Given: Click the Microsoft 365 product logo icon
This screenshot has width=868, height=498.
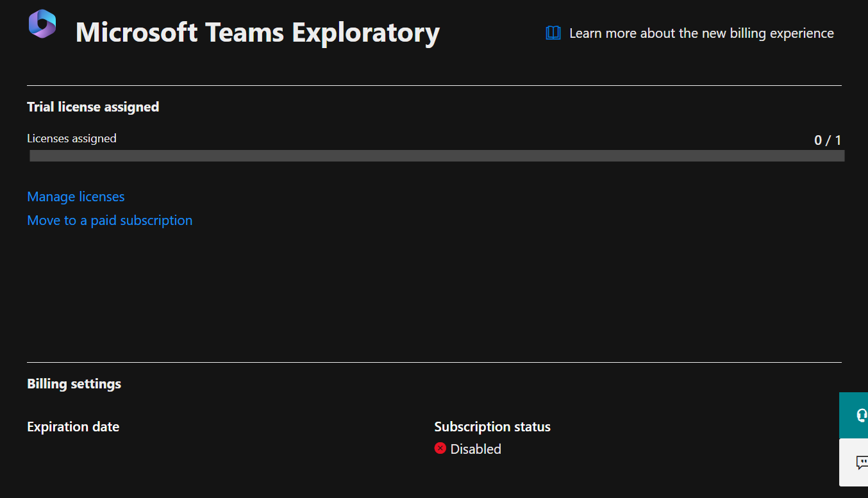Looking at the screenshot, I should (x=42, y=24).
